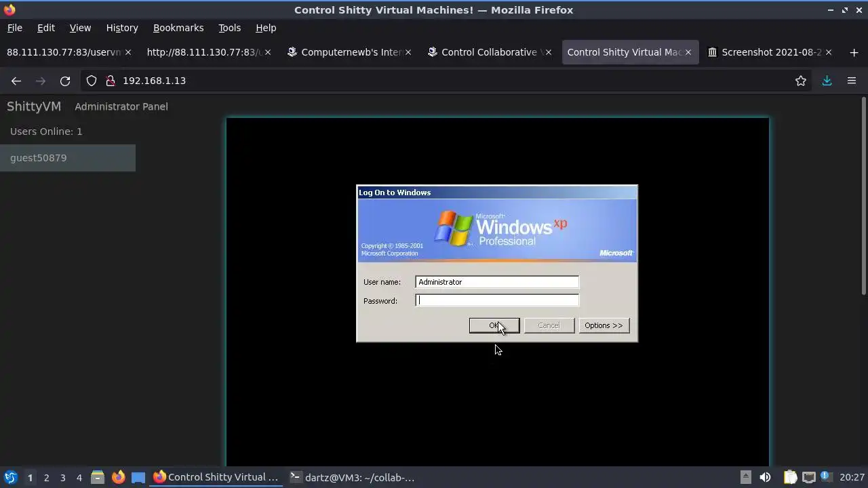868x488 pixels.
Task: Click the insecure connection padlock icon
Action: click(110, 81)
